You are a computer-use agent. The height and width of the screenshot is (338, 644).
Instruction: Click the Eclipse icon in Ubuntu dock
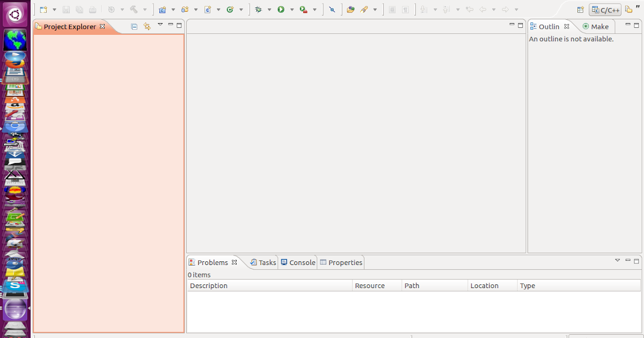[15, 310]
